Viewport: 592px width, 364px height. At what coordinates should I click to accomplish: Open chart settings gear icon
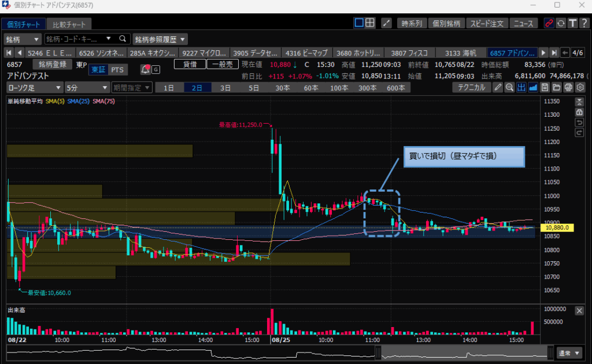point(580,88)
